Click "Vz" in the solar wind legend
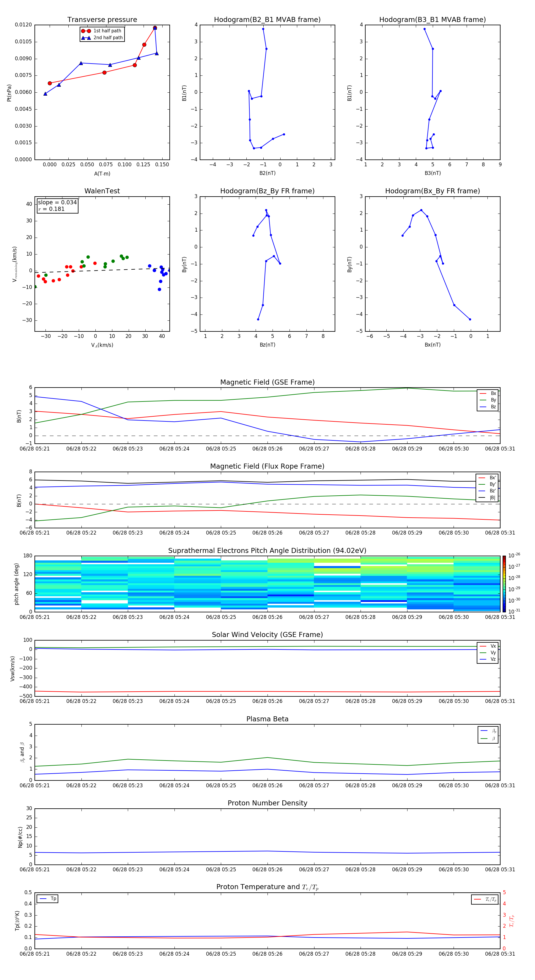The image size is (535, 980). [493, 659]
